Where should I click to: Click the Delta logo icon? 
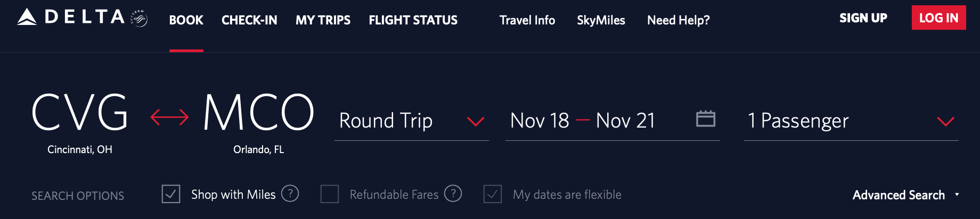[x=27, y=18]
